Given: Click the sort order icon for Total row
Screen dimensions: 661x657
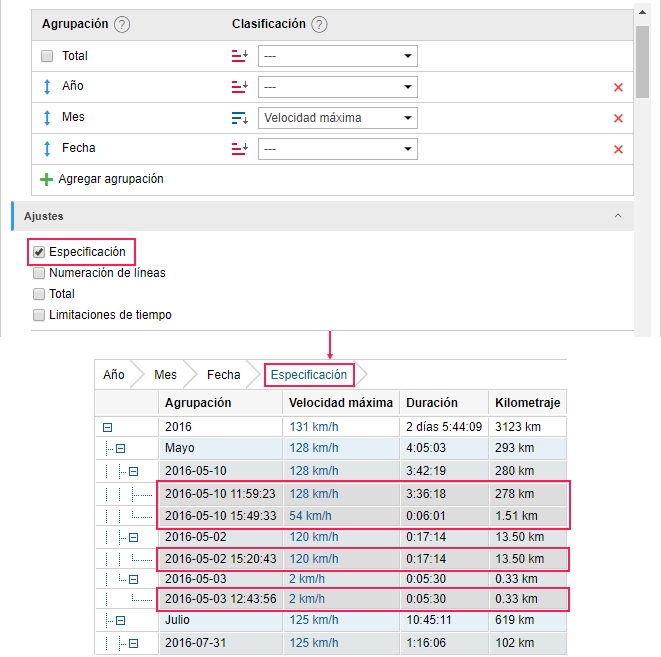Looking at the screenshot, I should tap(239, 56).
